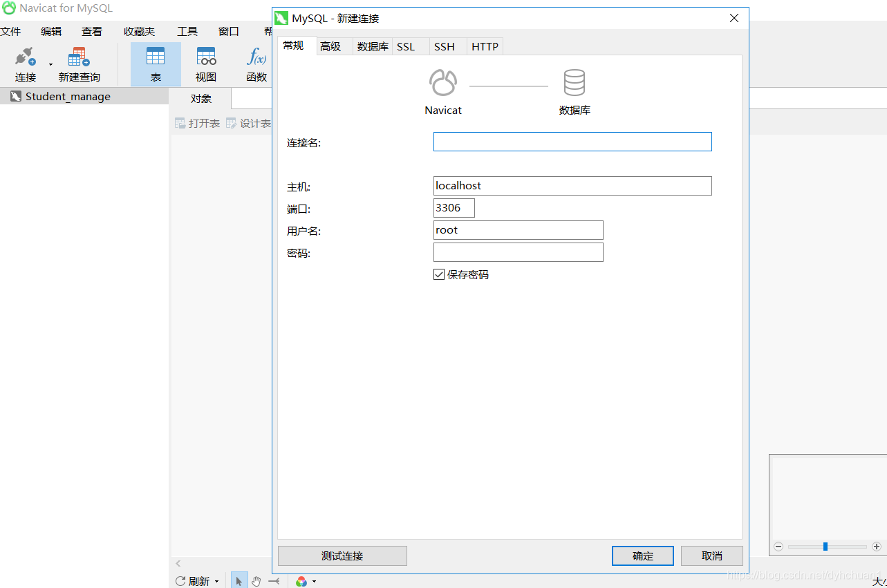Open the 查看 menu
Image resolution: width=887 pixels, height=588 pixels.
tap(92, 31)
